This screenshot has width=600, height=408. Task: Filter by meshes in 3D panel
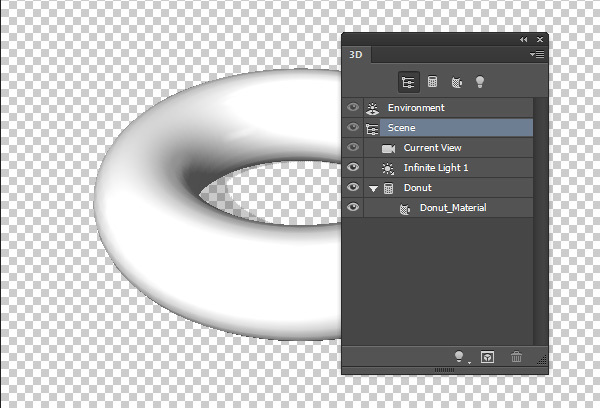pyautogui.click(x=432, y=81)
